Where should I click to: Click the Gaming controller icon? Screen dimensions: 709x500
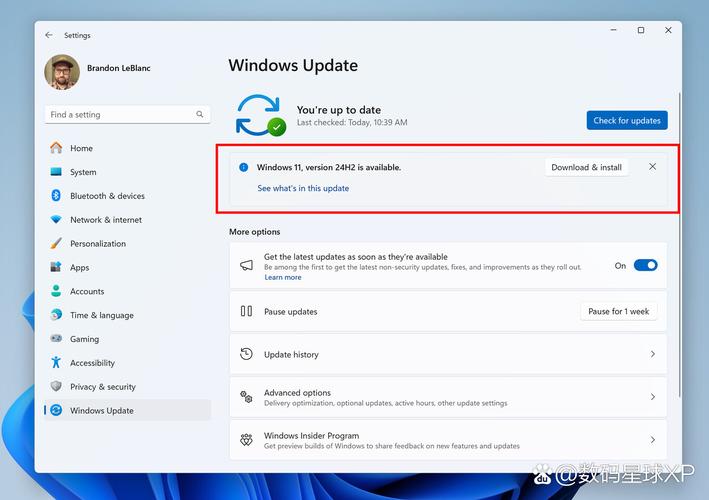tap(56, 339)
